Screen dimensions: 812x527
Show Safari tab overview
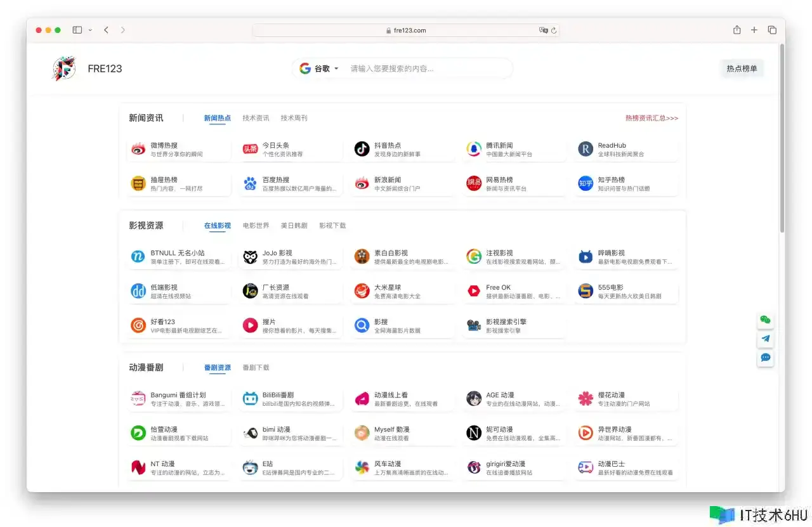pos(772,30)
